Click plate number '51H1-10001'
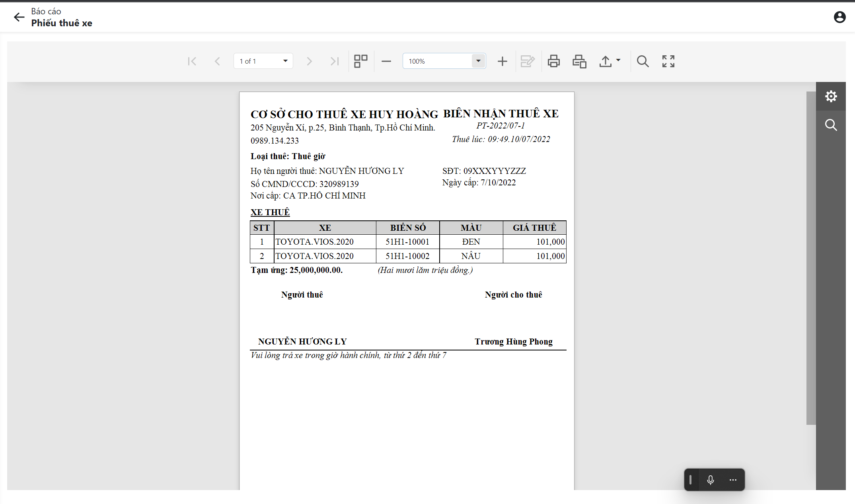This screenshot has width=855, height=504. click(407, 242)
